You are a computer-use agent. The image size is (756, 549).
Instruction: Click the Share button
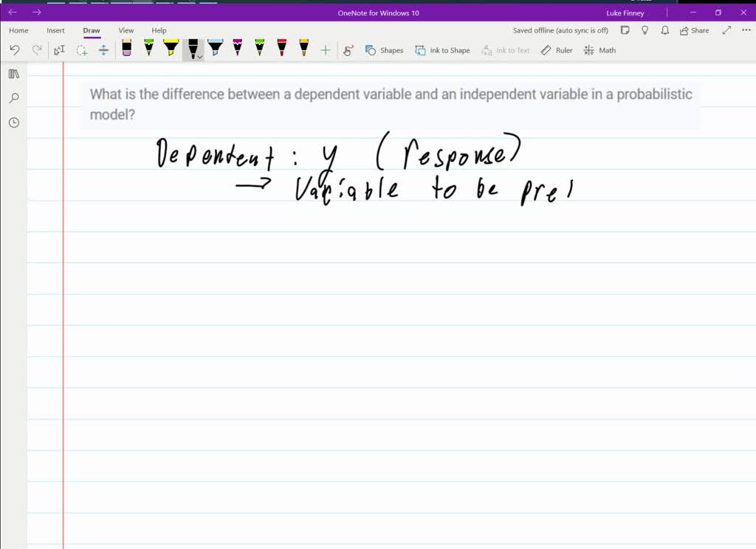694,30
